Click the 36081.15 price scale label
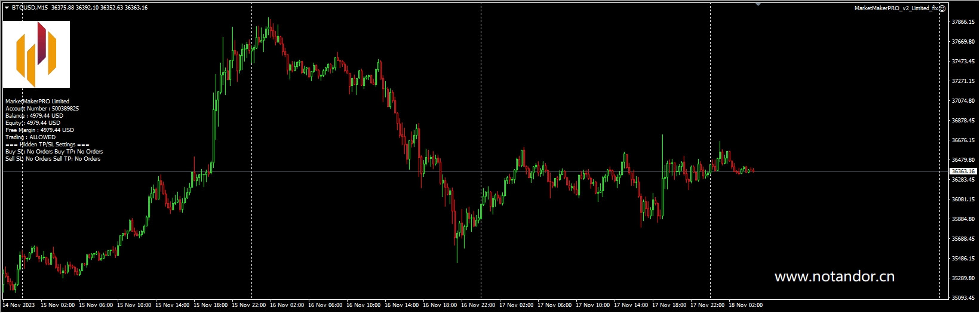Screen dimensions: 980x313 click(963, 200)
